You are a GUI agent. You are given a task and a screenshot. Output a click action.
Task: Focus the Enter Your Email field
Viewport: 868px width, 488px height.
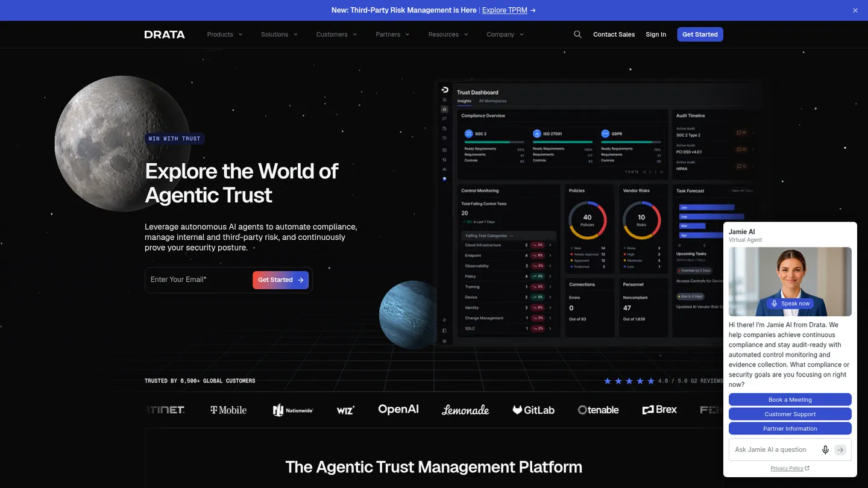coord(198,280)
